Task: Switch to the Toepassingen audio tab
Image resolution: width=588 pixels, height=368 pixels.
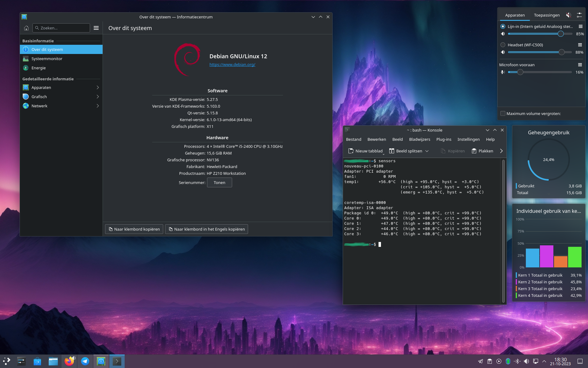Action: (x=547, y=15)
